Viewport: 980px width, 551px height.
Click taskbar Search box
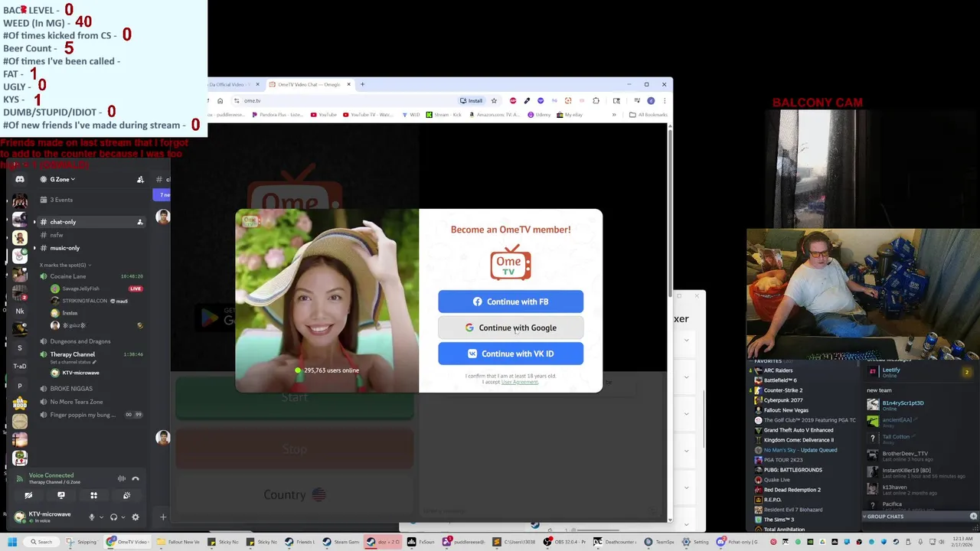[41, 542]
